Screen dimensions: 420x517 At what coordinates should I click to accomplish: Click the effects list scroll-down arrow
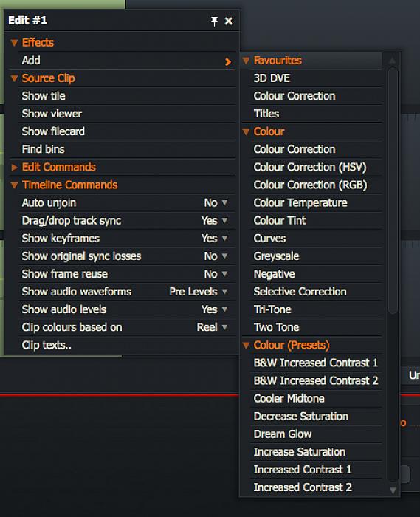click(x=393, y=490)
